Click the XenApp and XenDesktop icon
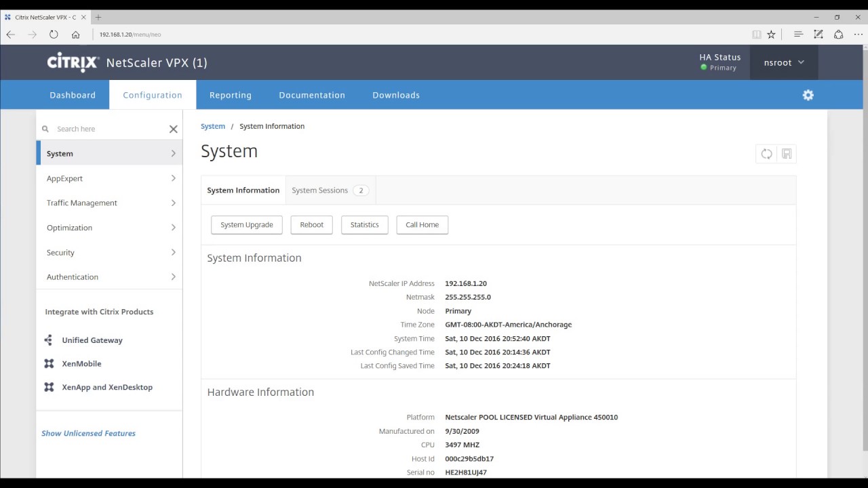This screenshot has width=868, height=488. pyautogui.click(x=49, y=388)
